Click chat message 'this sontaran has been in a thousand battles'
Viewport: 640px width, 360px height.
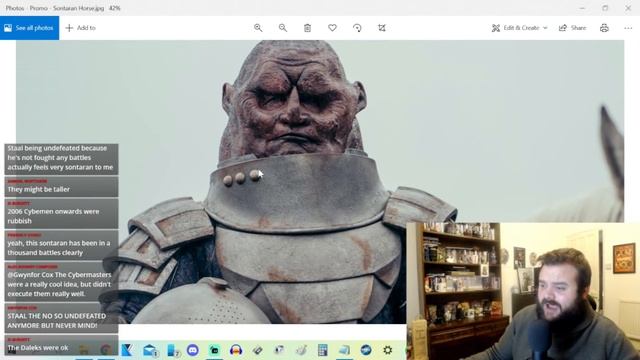(x=61, y=245)
